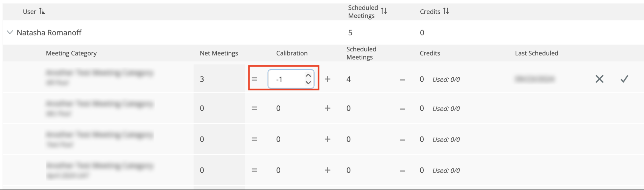Click the fourth row's calibration value 0
The height and width of the screenshot is (190, 644).
[x=278, y=170]
